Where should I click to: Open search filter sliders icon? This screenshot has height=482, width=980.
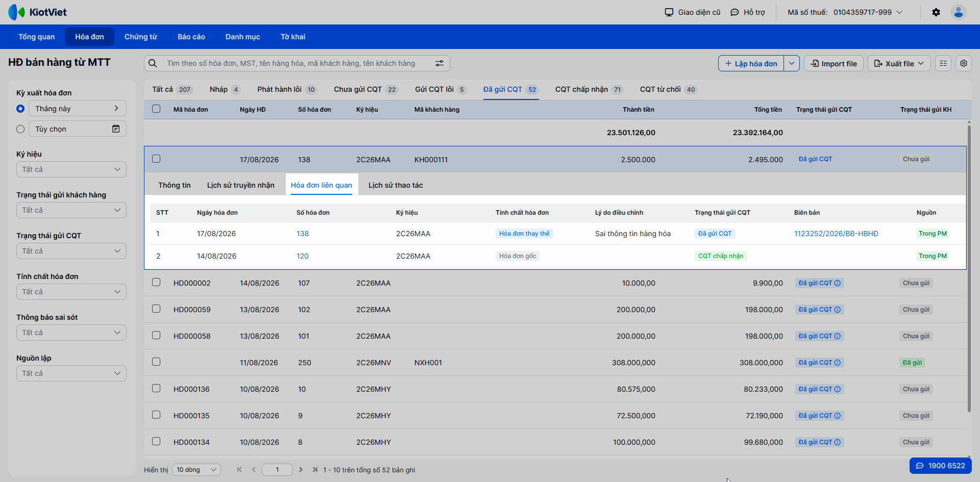(439, 63)
